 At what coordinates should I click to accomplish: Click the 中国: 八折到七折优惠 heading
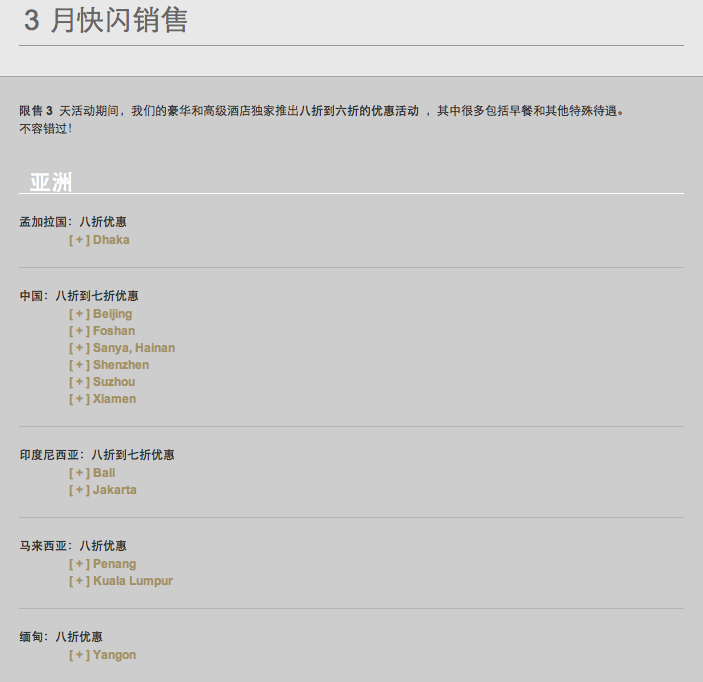pos(79,295)
